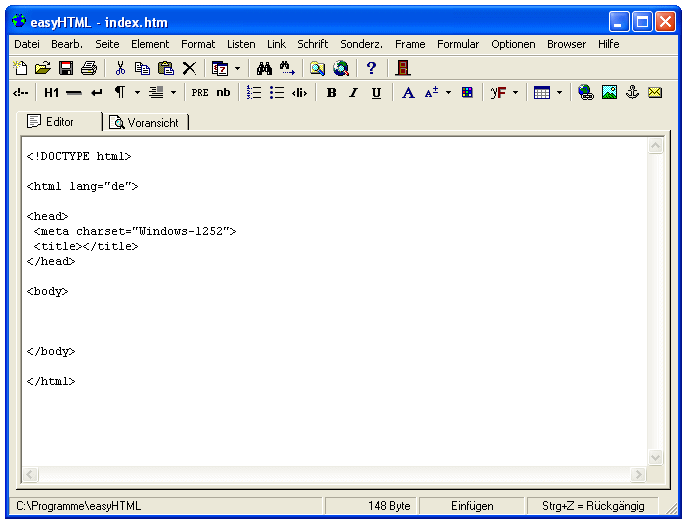Click the editor scroll down arrow
The width and height of the screenshot is (687, 524).
[x=655, y=457]
